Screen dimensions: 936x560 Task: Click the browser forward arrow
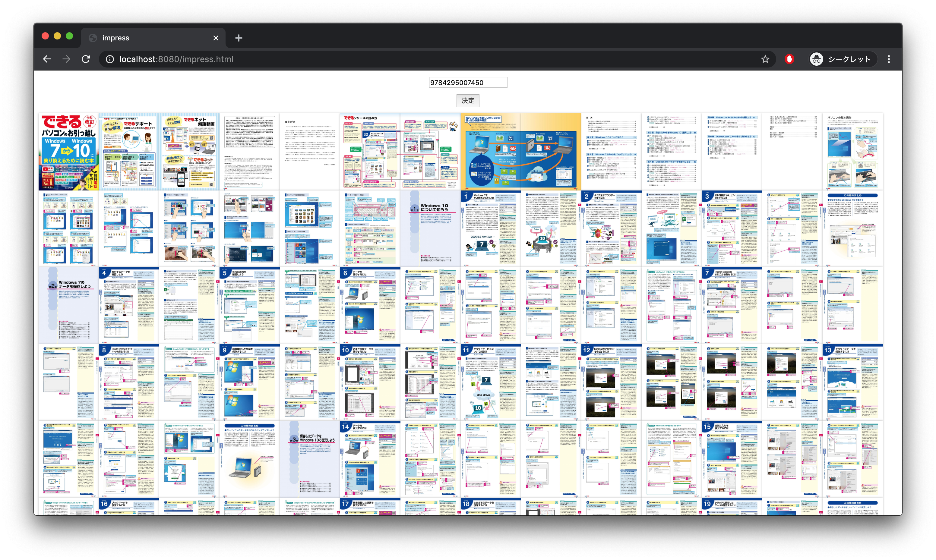(x=66, y=59)
